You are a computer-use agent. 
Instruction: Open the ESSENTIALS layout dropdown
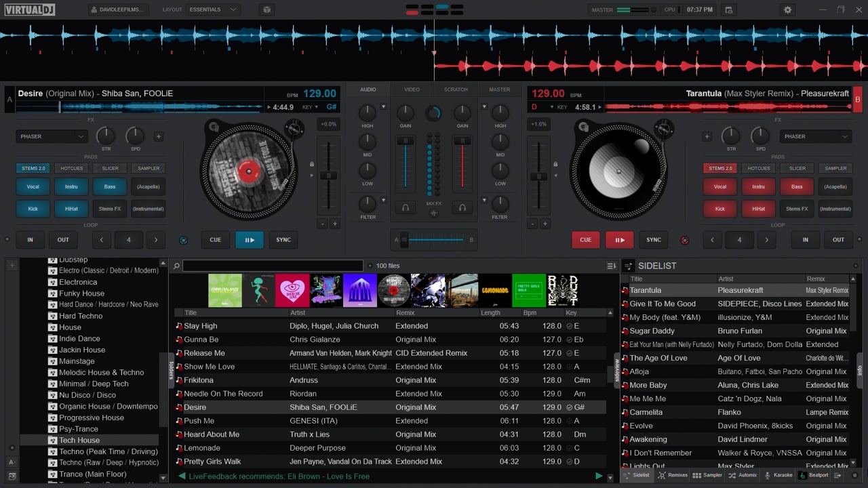tap(214, 10)
